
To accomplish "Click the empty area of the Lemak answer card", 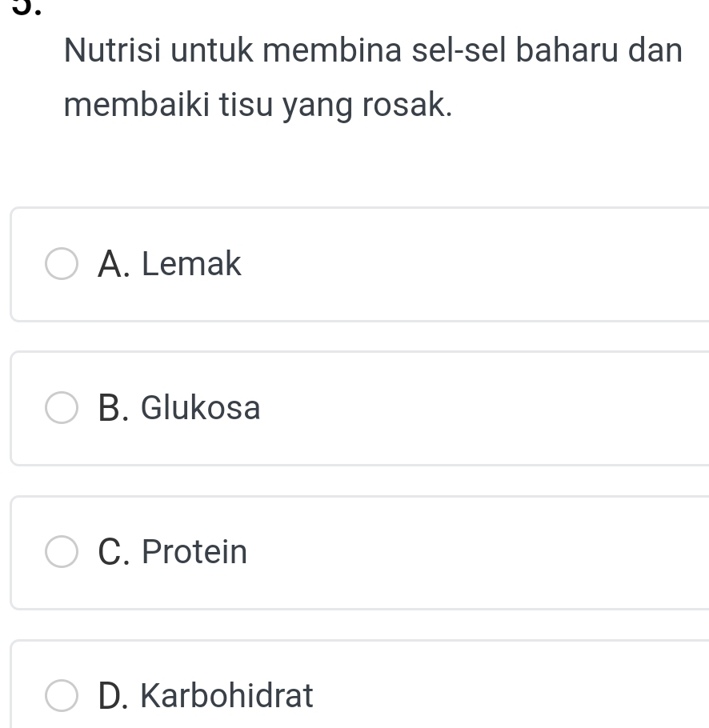I will tap(480, 265).
